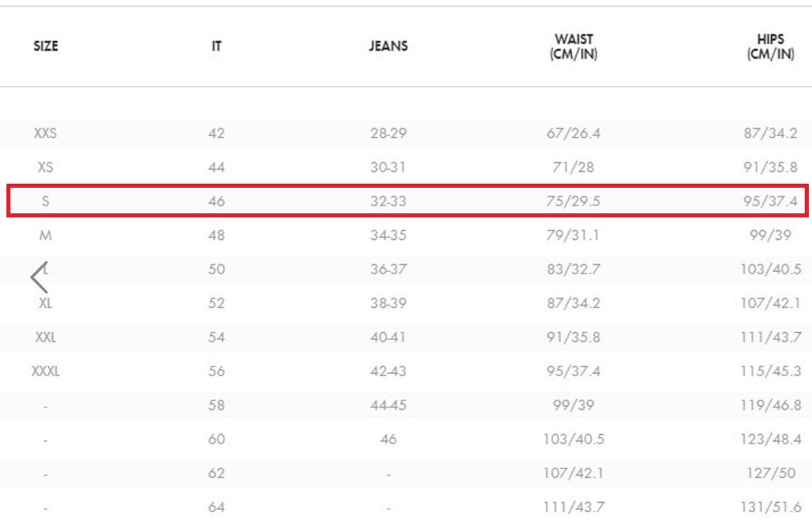Image resolution: width=812 pixels, height=523 pixels.
Task: Click the JEANS column header
Action: point(388,46)
